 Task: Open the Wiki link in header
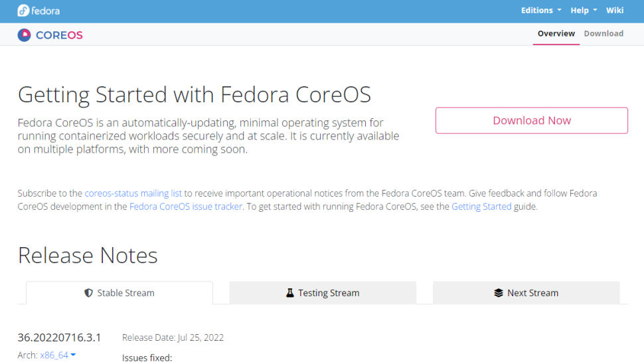[615, 11]
